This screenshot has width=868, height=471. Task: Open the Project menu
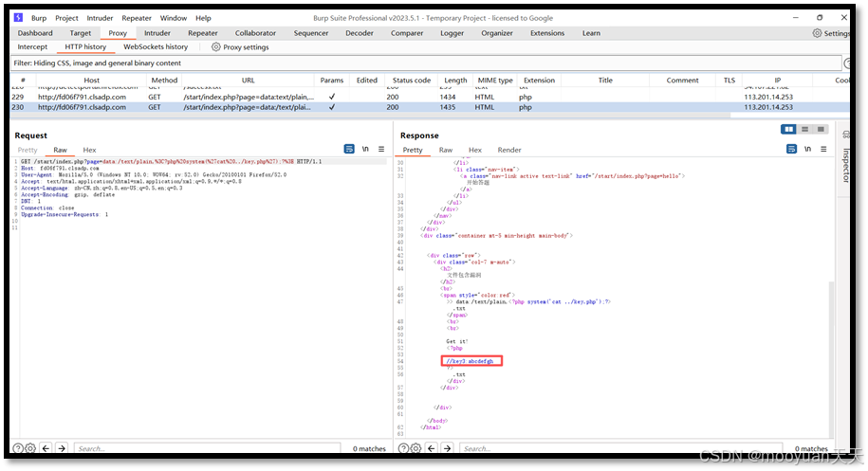pos(66,18)
